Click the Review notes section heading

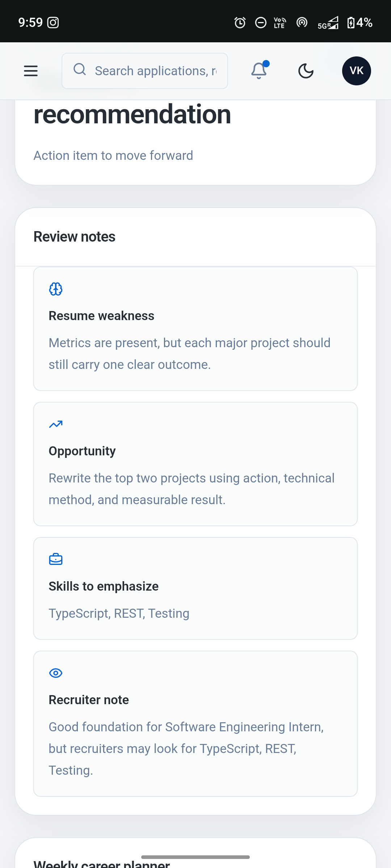(x=75, y=237)
